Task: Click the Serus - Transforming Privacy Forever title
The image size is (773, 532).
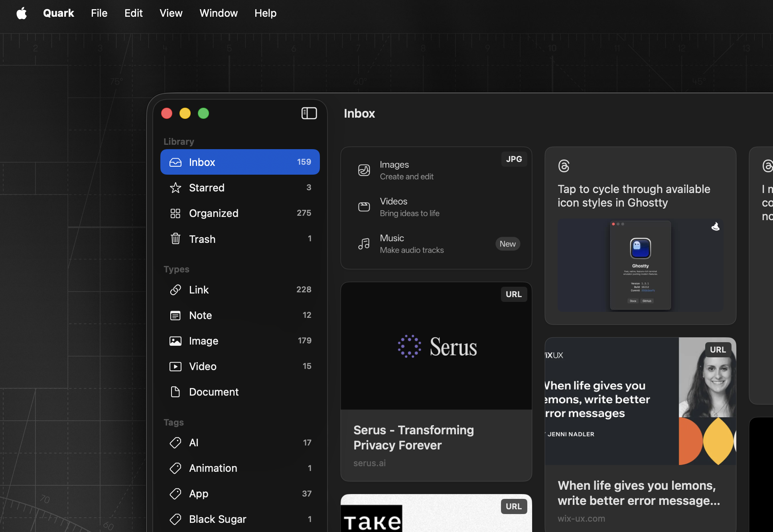Action: coord(414,437)
